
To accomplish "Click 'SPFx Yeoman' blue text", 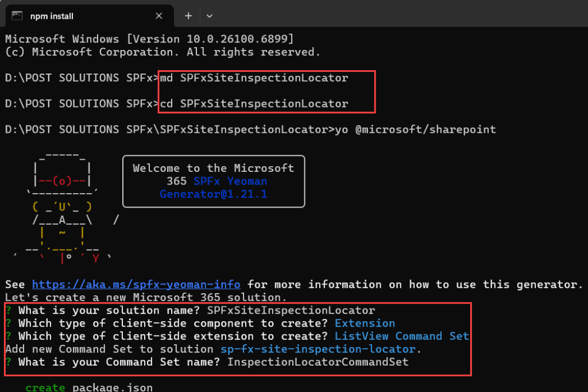I will (230, 181).
